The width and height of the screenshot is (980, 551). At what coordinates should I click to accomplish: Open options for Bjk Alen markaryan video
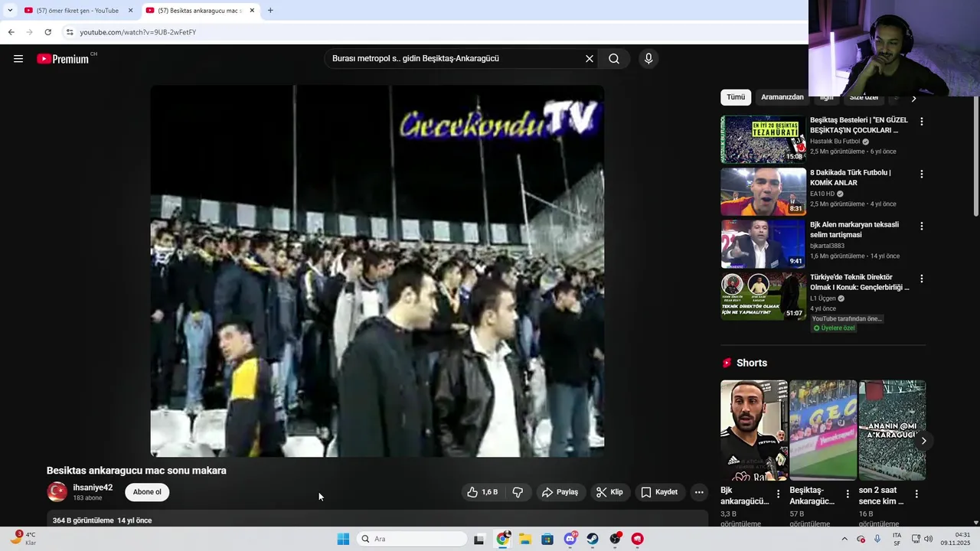coord(921,226)
